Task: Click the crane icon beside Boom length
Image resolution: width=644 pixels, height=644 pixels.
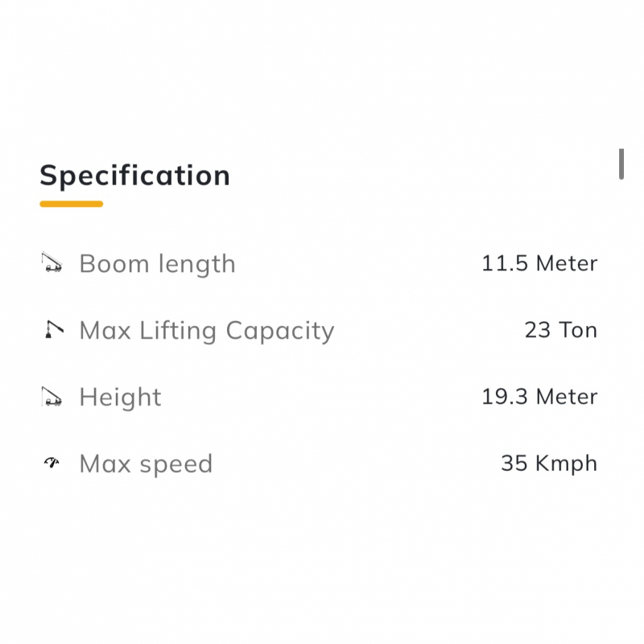Action: pyautogui.click(x=52, y=263)
